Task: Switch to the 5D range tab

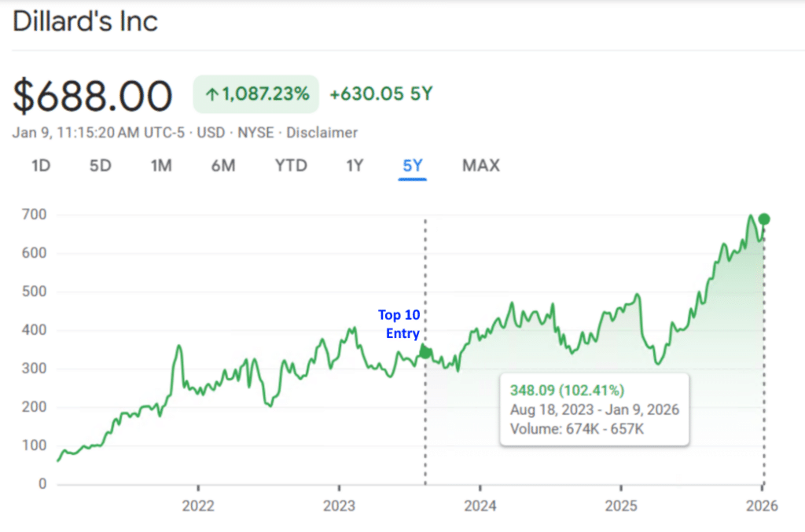Action: tap(100, 166)
